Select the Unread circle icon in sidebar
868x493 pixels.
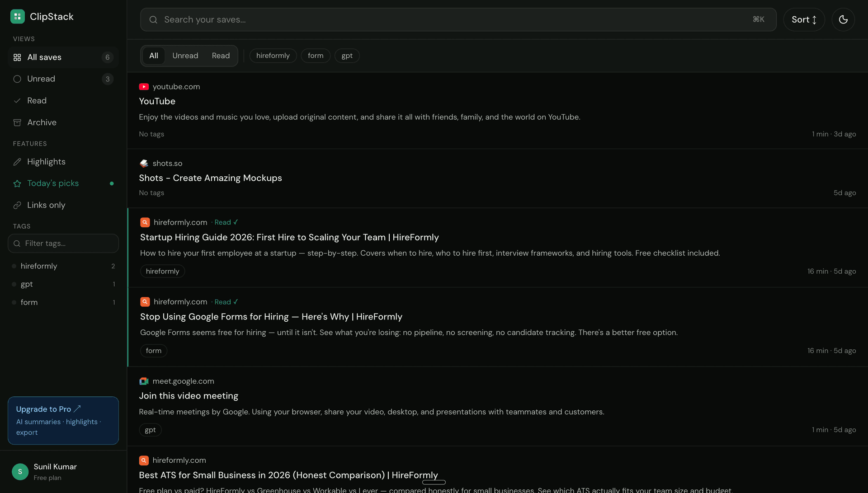[17, 79]
